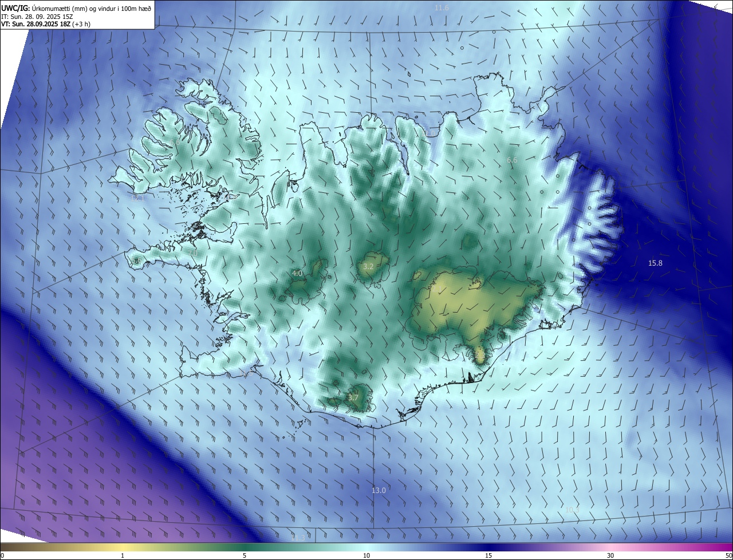Click the initial time 'IT: Sun. 28. 09. 2025 15Z'
The image size is (733, 560).
pos(37,16)
